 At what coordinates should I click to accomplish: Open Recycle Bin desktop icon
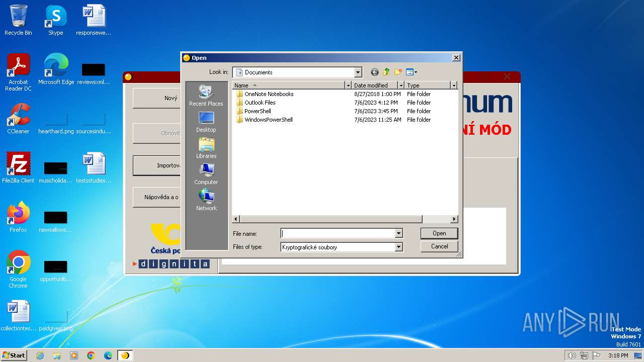pos(18,20)
